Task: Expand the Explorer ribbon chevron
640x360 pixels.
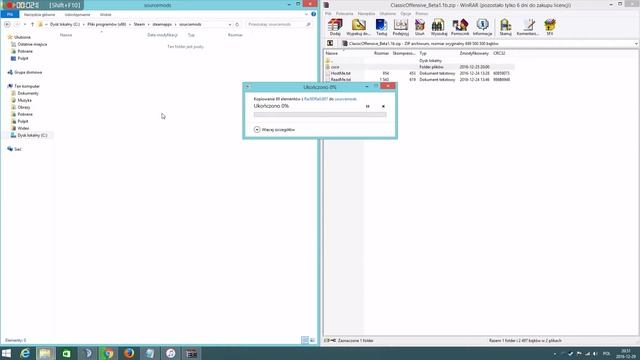Action: tap(307, 14)
